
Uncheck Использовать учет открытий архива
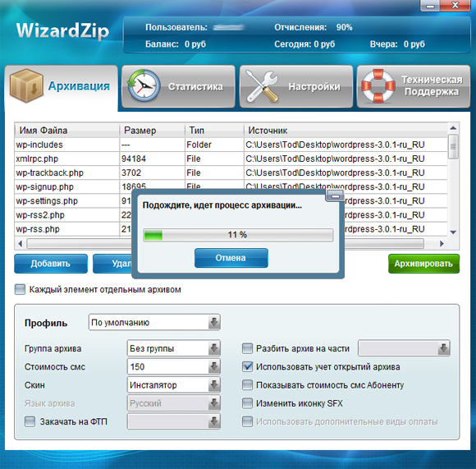pyautogui.click(x=247, y=367)
